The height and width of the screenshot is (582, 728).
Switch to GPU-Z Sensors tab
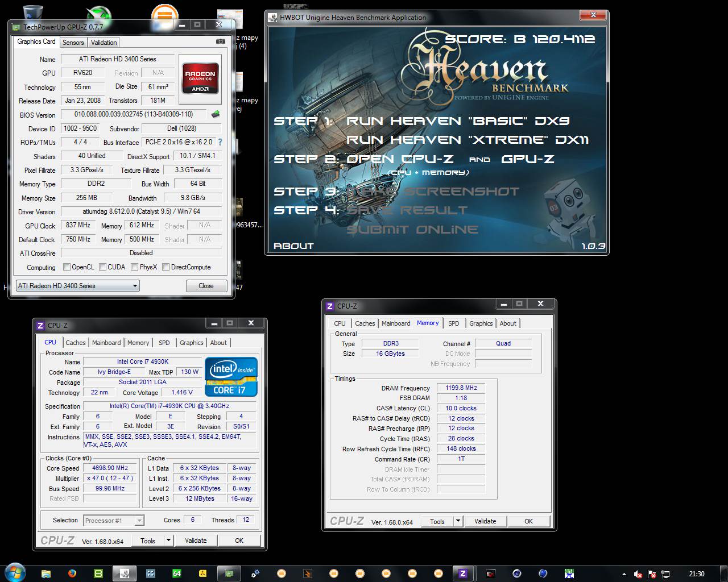point(73,43)
